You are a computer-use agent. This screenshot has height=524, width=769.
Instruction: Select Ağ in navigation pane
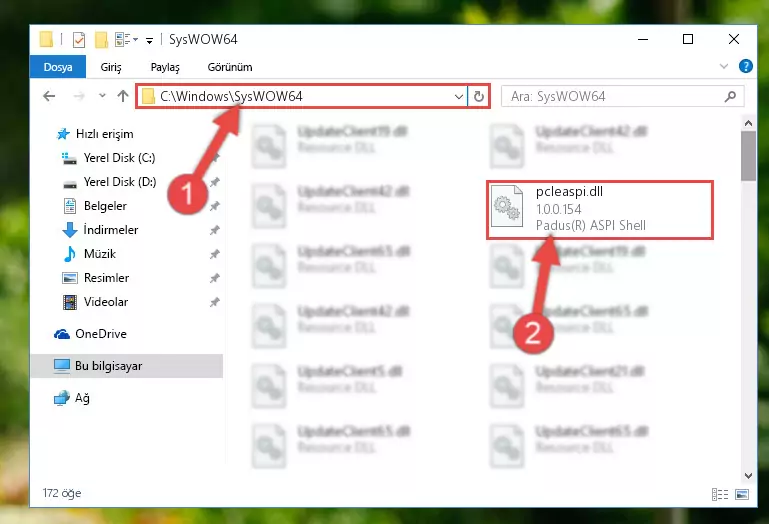point(72,398)
